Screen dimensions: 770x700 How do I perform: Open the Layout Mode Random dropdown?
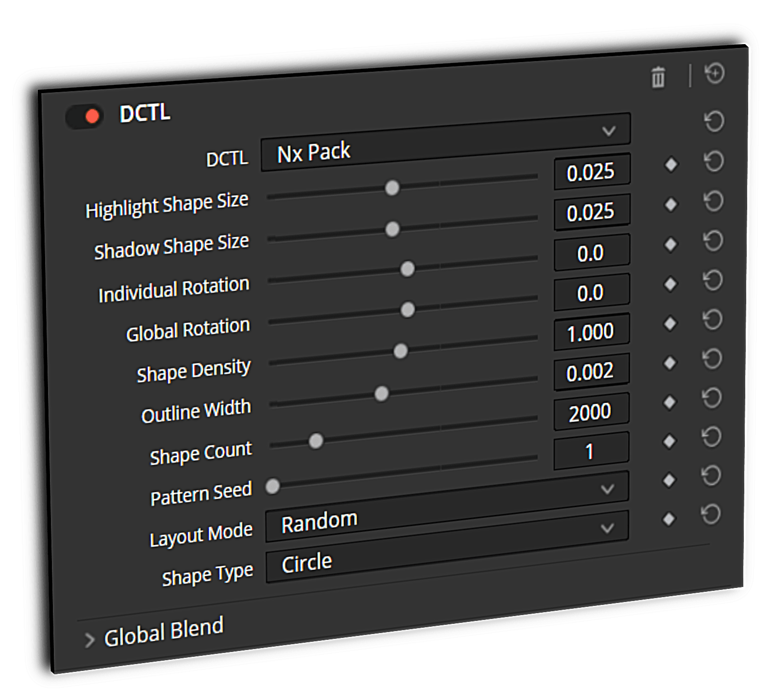pyautogui.click(x=447, y=506)
